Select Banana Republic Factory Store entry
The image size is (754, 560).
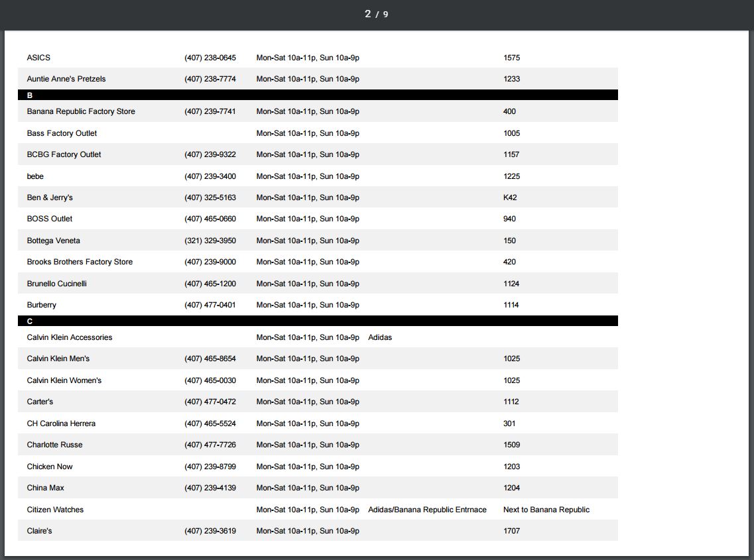pyautogui.click(x=81, y=111)
